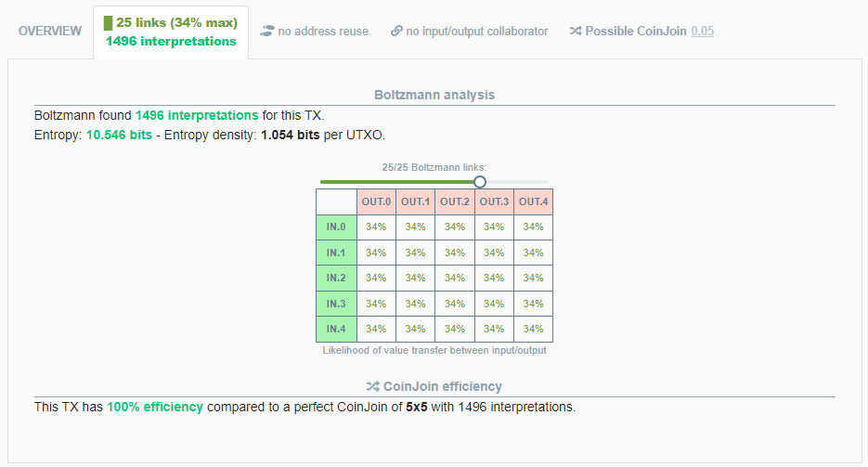The height and width of the screenshot is (467, 868).
Task: Click the green 1496 interpretations text in analysis
Action: click(197, 116)
